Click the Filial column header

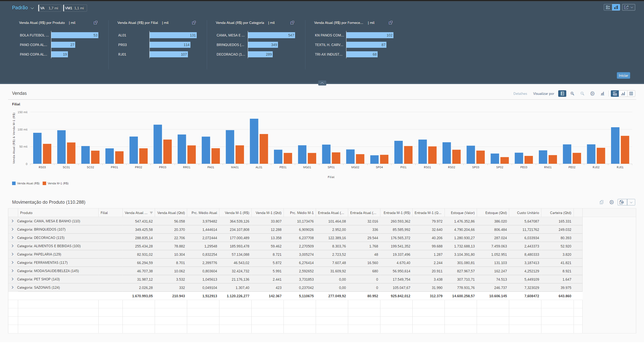pos(110,213)
